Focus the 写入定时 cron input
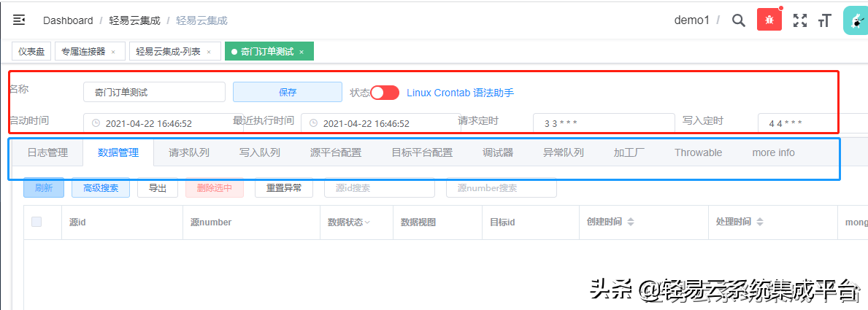 coord(813,123)
